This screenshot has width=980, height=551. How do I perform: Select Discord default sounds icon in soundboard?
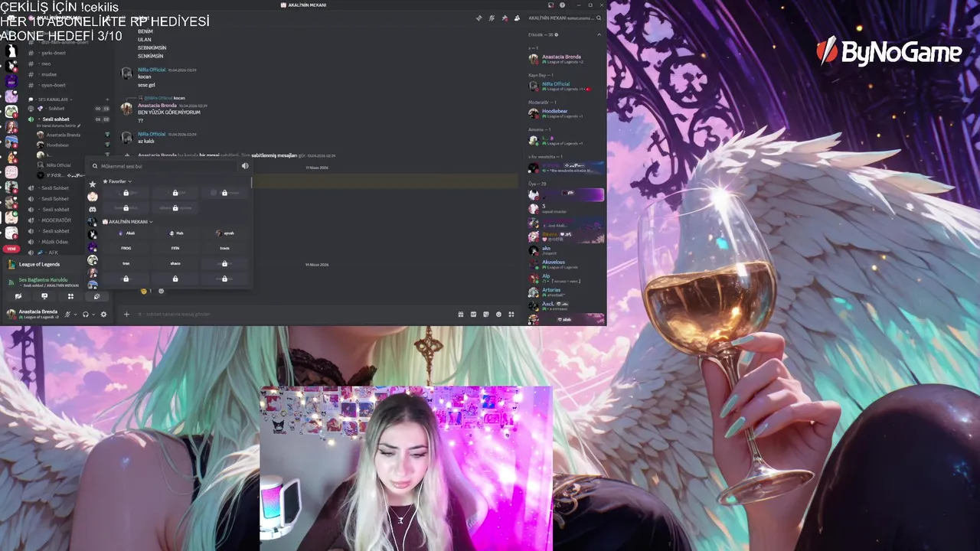[x=93, y=209]
